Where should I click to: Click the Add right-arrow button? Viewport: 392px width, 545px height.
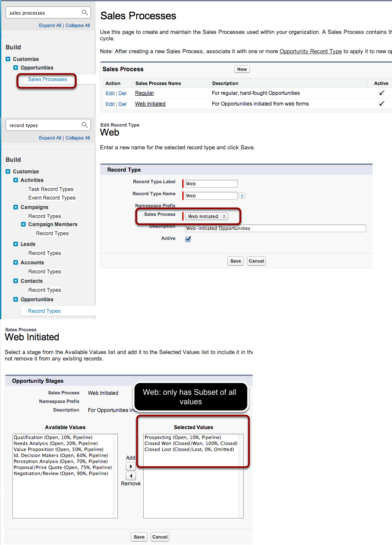[x=130, y=466]
